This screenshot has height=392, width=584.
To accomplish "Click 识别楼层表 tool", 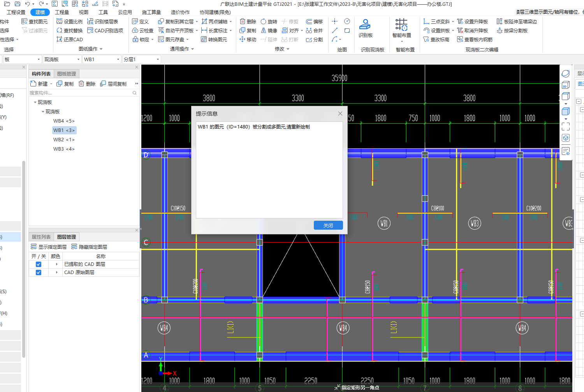I will [x=103, y=21].
